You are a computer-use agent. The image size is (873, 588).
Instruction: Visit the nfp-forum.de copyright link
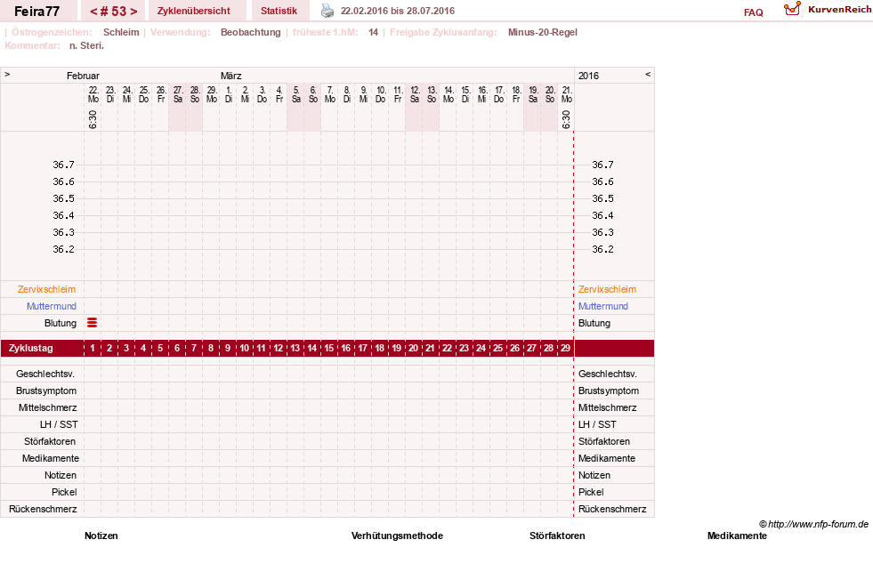[814, 524]
